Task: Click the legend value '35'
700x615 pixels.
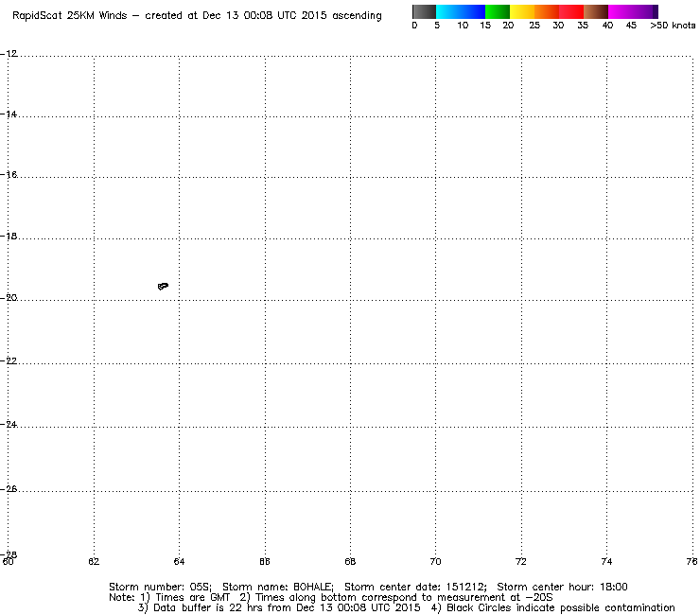Action: tap(583, 26)
